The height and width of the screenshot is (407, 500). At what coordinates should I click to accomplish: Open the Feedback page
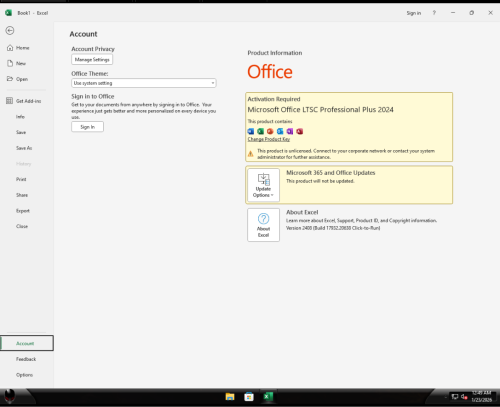click(x=26, y=359)
